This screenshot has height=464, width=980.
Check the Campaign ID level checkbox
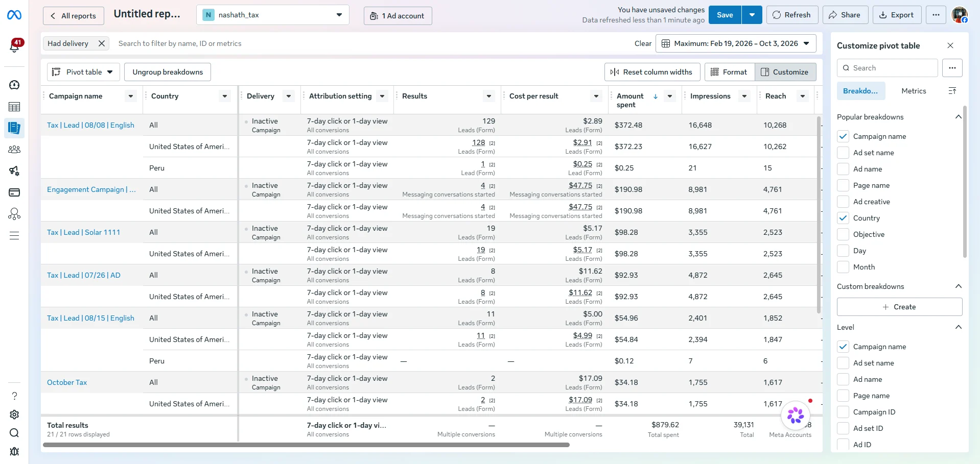pos(843,412)
